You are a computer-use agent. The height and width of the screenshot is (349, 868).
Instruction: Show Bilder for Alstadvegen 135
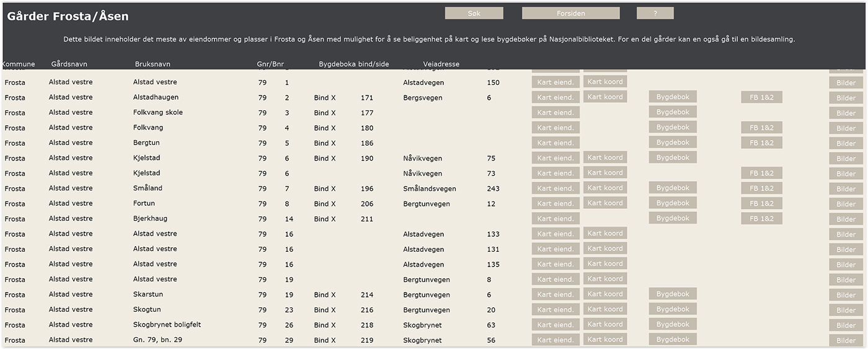coord(846,265)
